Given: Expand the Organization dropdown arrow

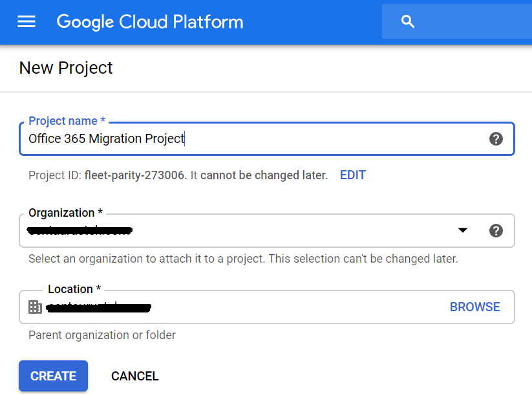Looking at the screenshot, I should tap(463, 230).
